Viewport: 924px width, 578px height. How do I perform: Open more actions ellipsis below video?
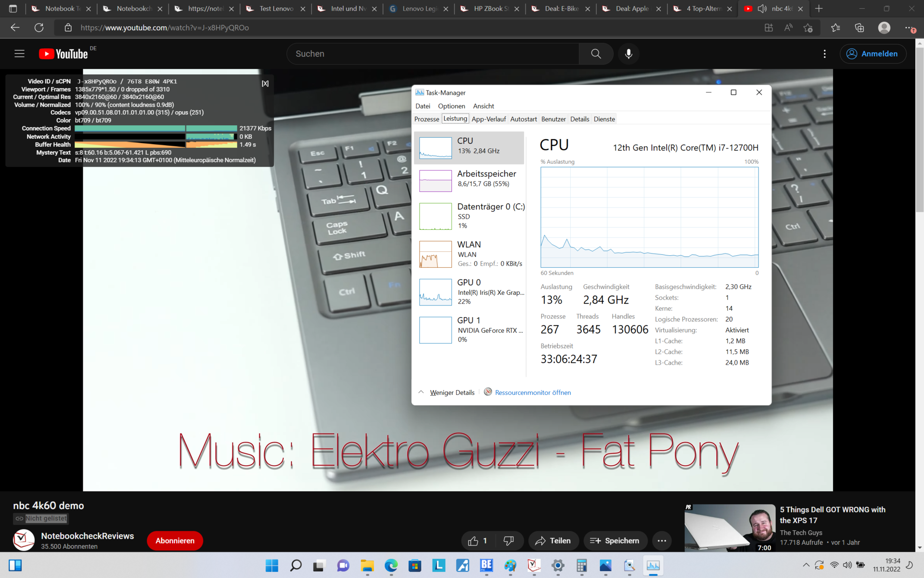tap(662, 541)
